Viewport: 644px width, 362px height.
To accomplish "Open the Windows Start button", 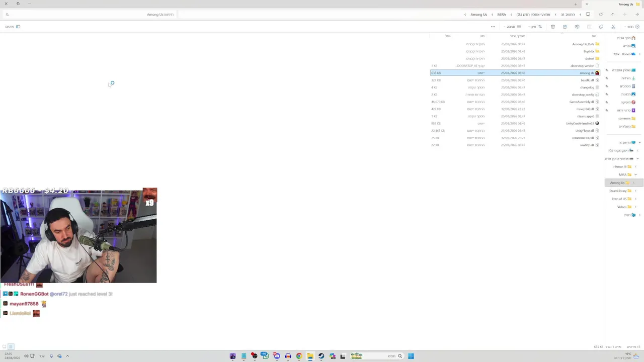I will 411,356.
